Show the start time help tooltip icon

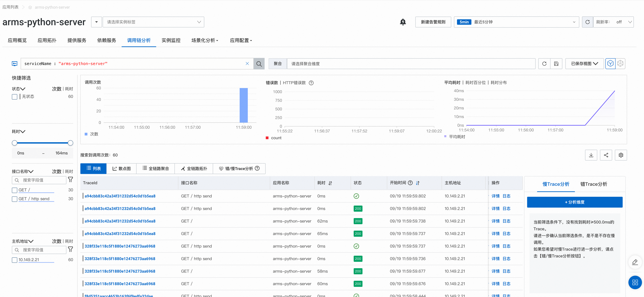410,183
